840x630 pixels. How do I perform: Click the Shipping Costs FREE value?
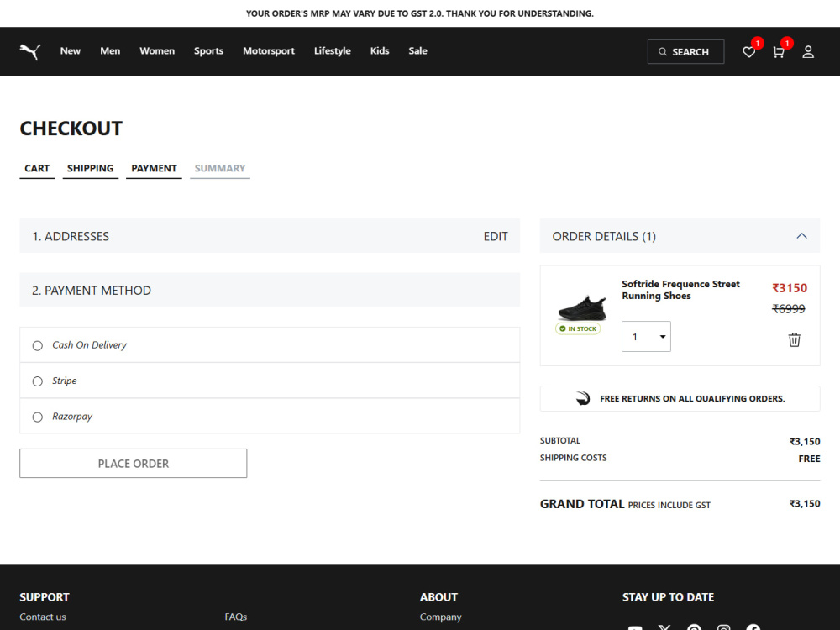tap(809, 459)
